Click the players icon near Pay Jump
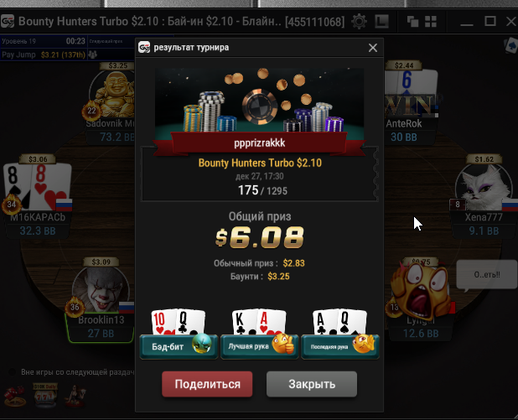 pyautogui.click(x=93, y=54)
